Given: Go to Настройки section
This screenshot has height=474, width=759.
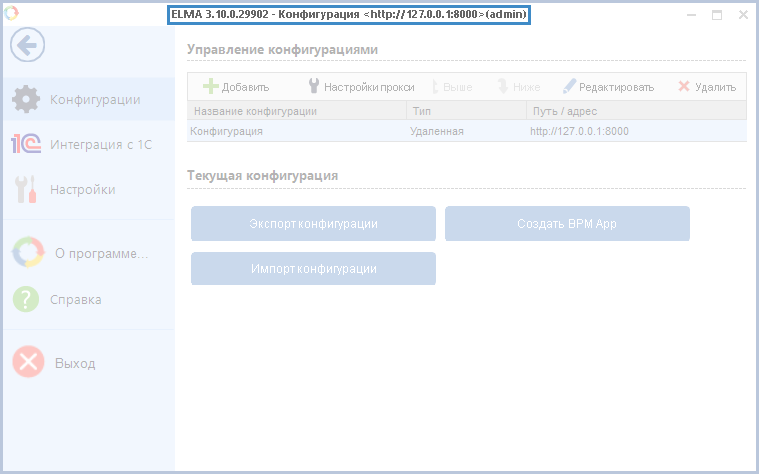Looking at the screenshot, I should tap(83, 189).
